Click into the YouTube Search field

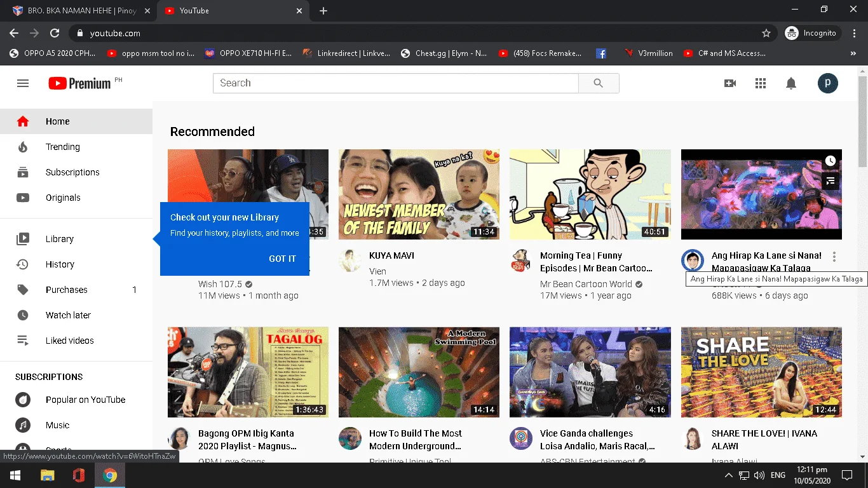click(396, 83)
